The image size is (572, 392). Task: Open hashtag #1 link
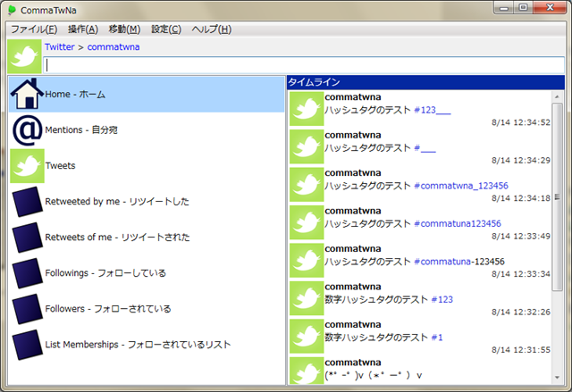tap(437, 338)
